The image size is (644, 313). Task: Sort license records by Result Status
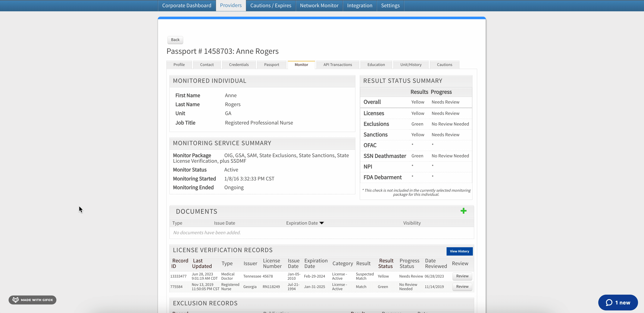point(386,263)
